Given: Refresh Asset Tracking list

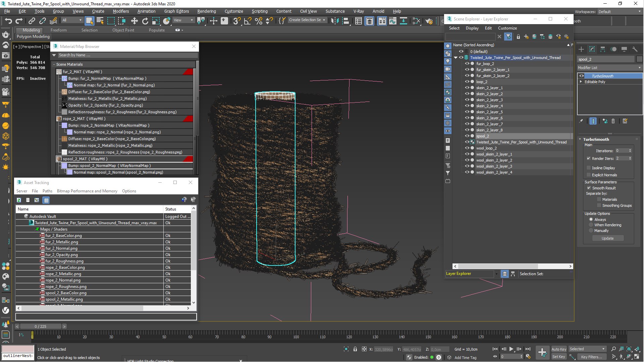Looking at the screenshot, I should (19, 200).
